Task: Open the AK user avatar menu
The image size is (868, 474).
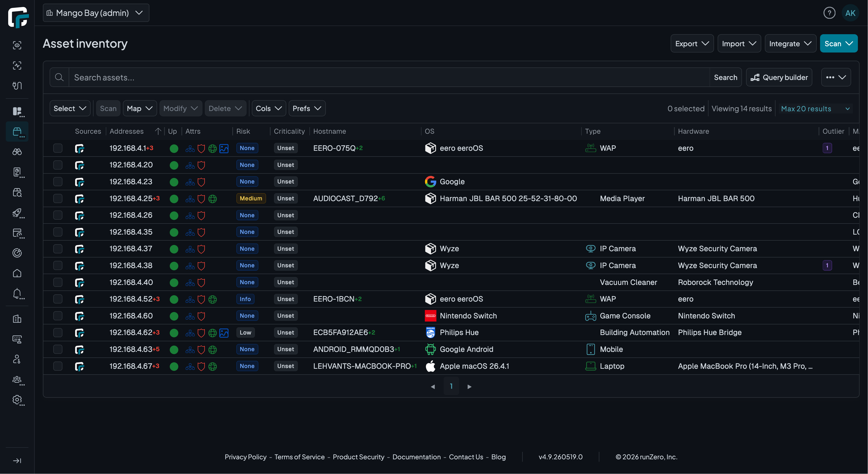Action: (x=850, y=13)
